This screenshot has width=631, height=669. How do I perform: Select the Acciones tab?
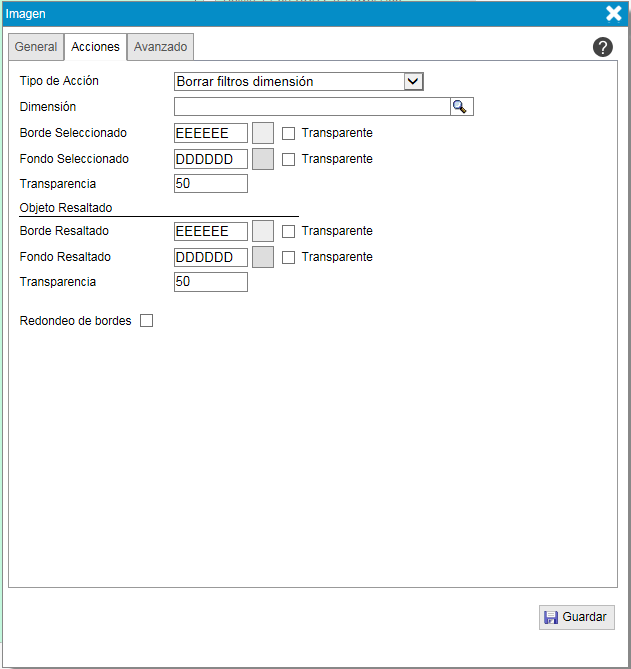(96, 47)
